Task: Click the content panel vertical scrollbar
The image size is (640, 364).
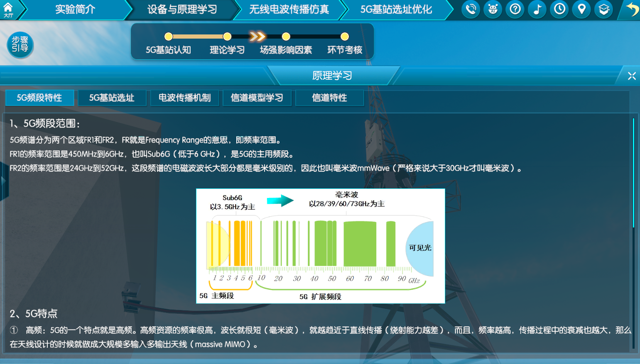Action: pyautogui.click(x=633, y=172)
